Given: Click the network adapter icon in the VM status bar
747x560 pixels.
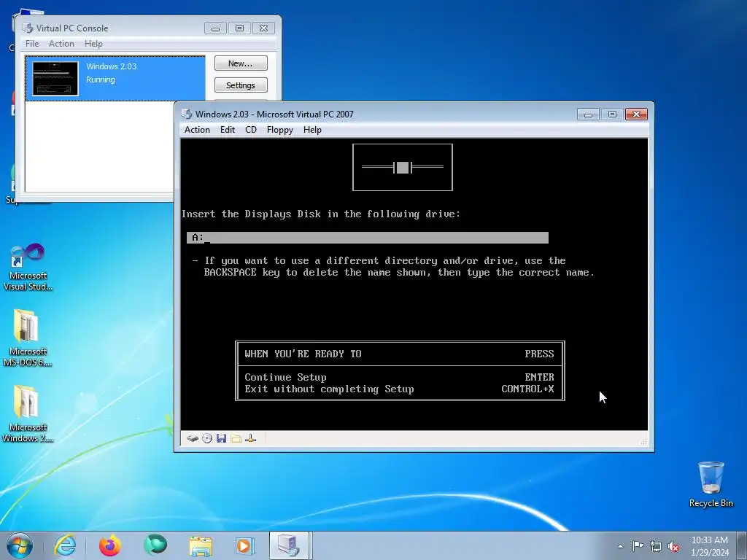Looking at the screenshot, I should (251, 438).
